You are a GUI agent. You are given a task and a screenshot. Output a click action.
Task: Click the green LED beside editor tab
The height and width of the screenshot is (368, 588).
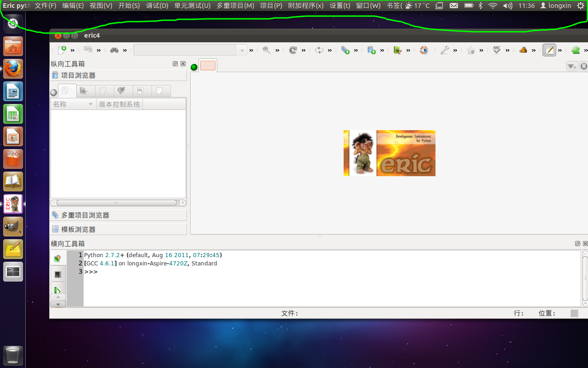194,67
